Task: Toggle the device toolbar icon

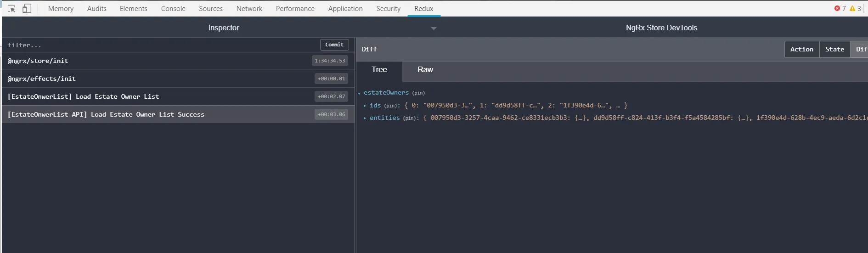Action: [27, 8]
